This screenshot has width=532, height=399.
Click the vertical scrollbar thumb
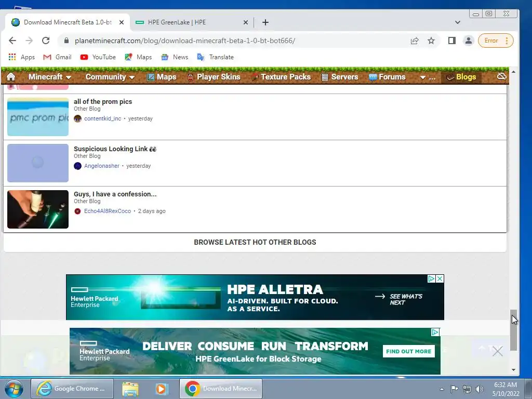pos(514,330)
